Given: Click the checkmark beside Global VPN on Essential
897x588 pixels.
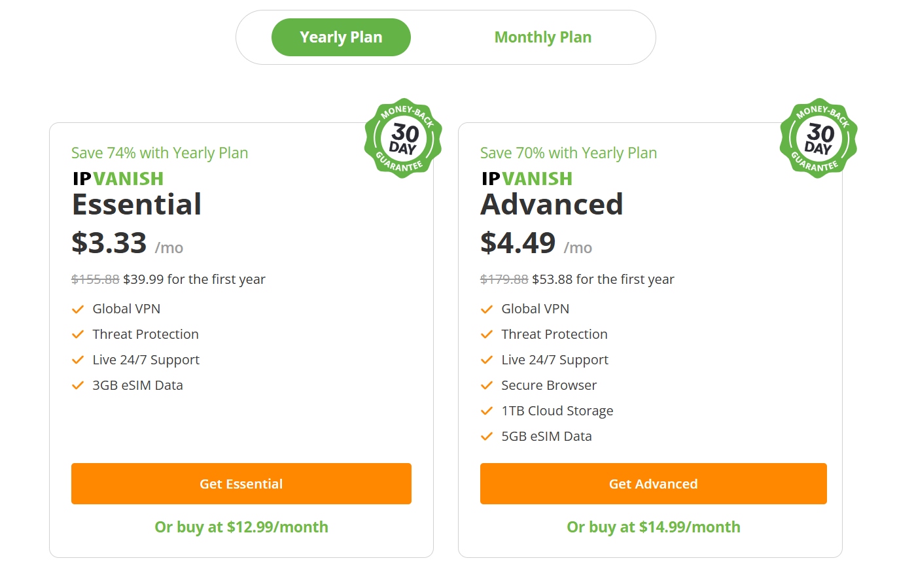Looking at the screenshot, I should pyautogui.click(x=77, y=309).
